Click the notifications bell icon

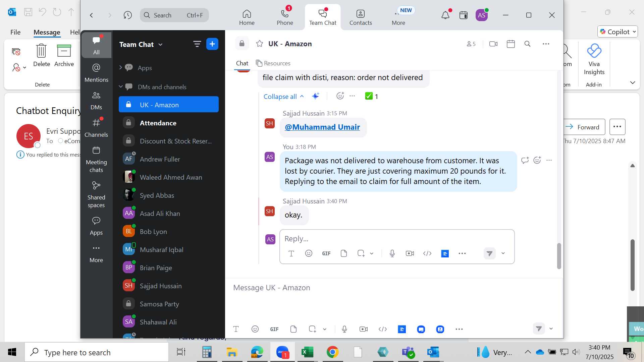click(x=445, y=15)
